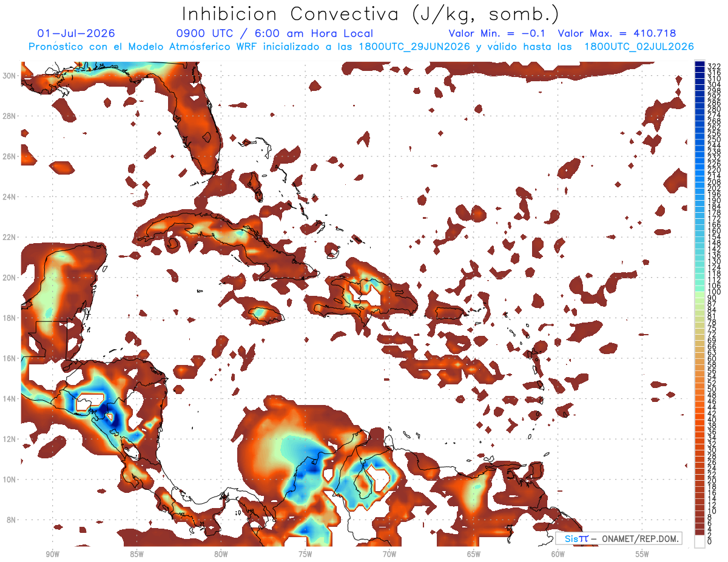This screenshot has width=728, height=562.
Task: Click the 75W longitude label
Action: coord(305,554)
